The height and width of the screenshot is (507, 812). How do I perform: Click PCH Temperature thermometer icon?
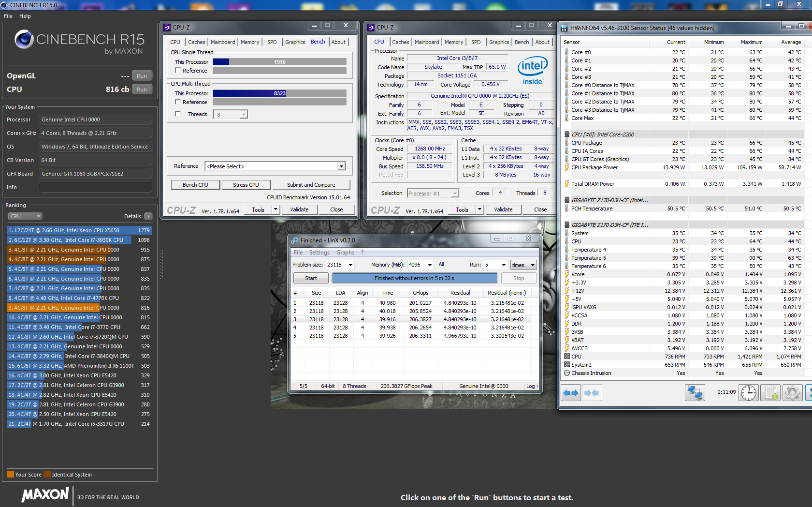[x=567, y=209]
